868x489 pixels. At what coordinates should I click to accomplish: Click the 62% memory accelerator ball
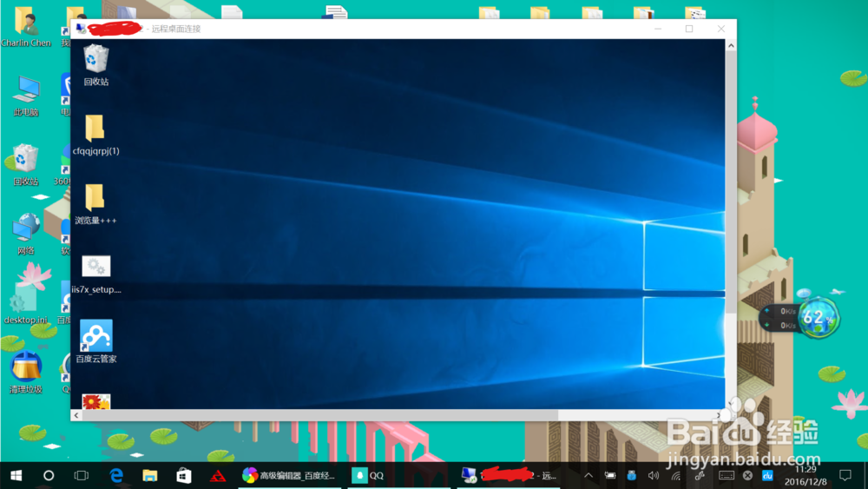818,318
